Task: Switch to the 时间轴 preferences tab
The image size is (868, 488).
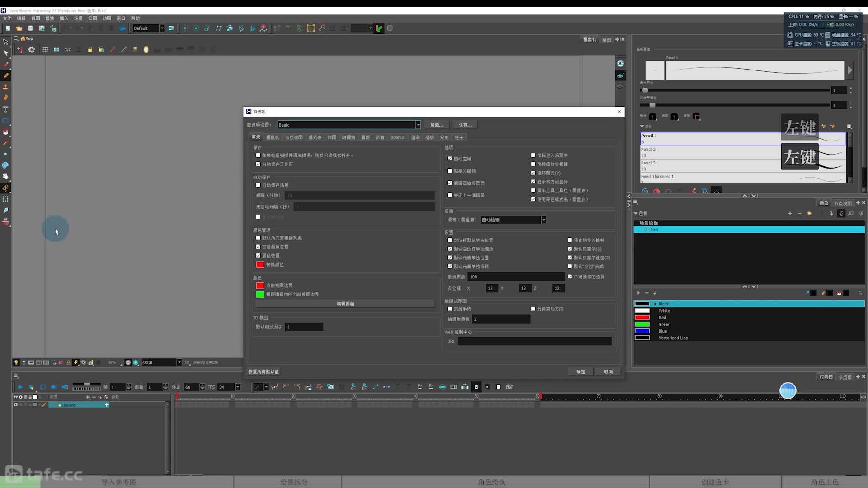Action: coord(349,137)
